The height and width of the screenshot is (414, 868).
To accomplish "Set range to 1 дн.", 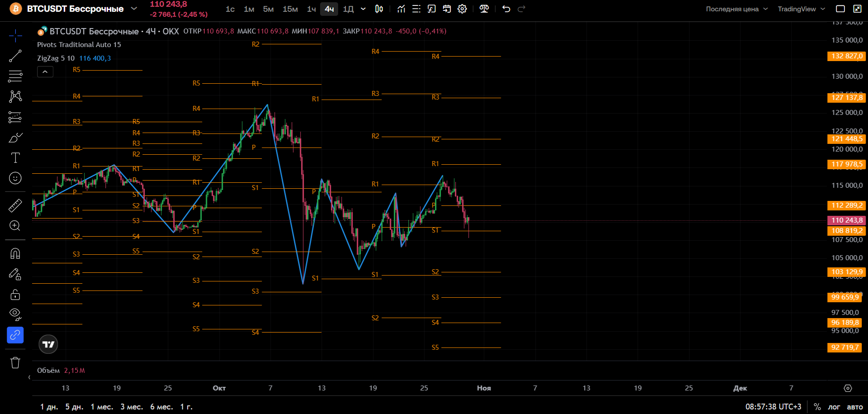I will 49,407.
